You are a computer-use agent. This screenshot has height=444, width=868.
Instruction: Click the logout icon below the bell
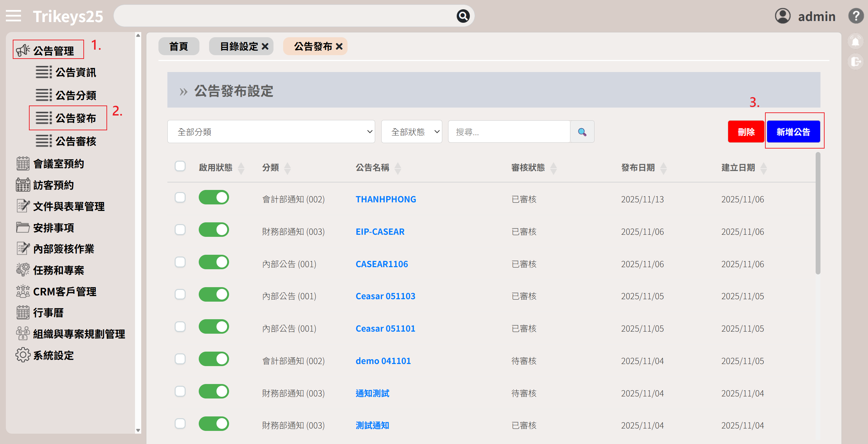(x=855, y=62)
